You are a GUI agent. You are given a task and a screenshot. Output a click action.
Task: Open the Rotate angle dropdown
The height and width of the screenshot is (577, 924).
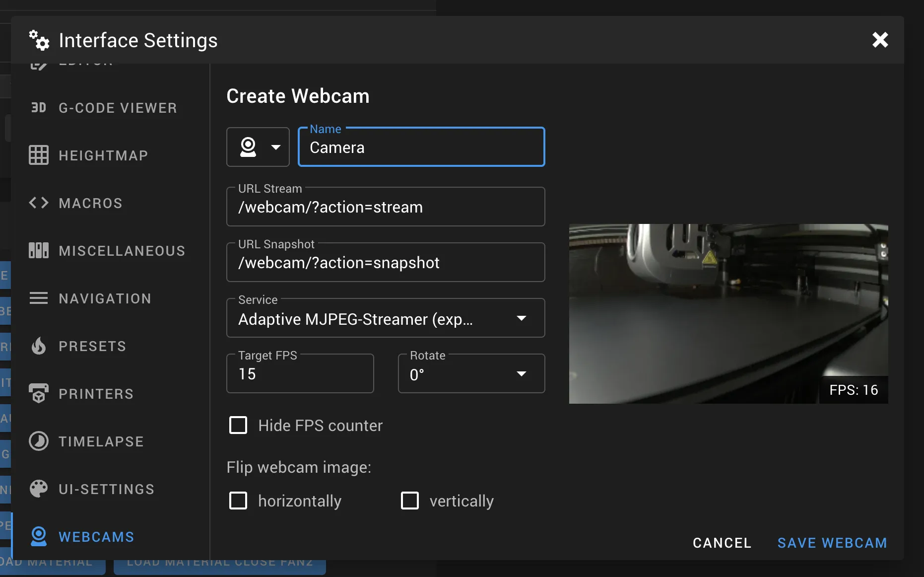(x=471, y=374)
